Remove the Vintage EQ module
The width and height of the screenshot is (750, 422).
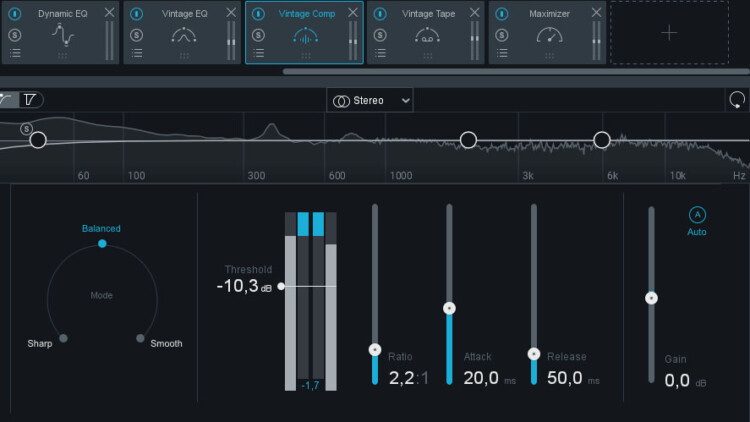click(x=231, y=12)
